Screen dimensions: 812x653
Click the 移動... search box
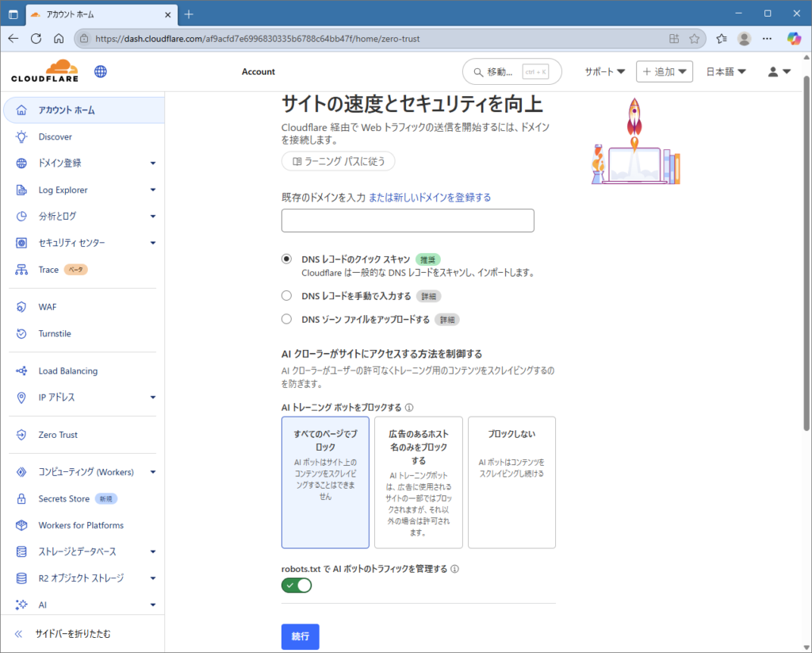pos(511,71)
